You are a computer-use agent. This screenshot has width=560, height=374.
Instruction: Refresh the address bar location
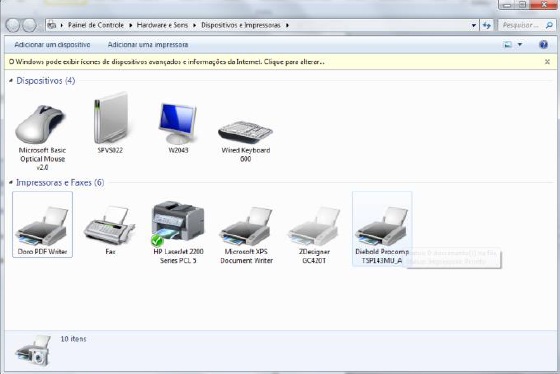[486, 25]
